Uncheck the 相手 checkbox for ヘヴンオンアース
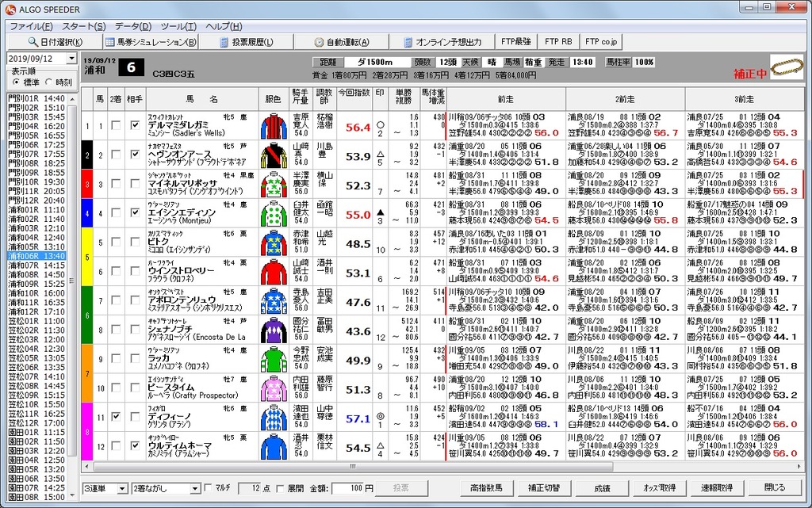 [x=135, y=155]
